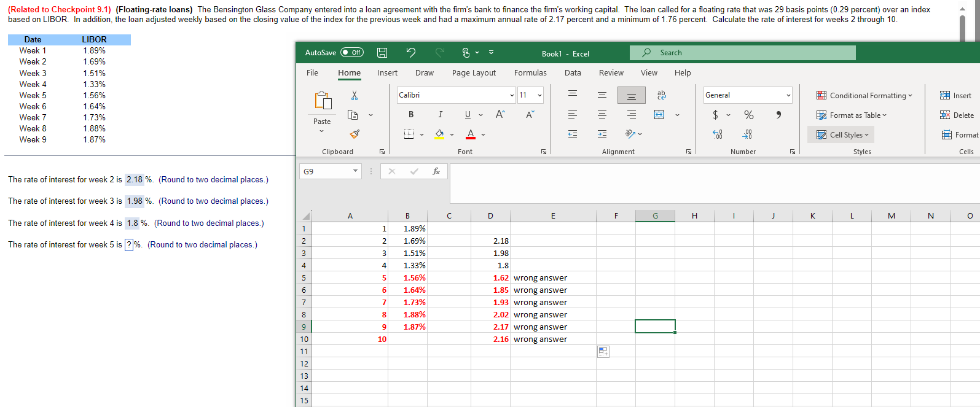This screenshot has height=407, width=980.
Task: Open the Font dialog launcher
Action: pos(544,152)
